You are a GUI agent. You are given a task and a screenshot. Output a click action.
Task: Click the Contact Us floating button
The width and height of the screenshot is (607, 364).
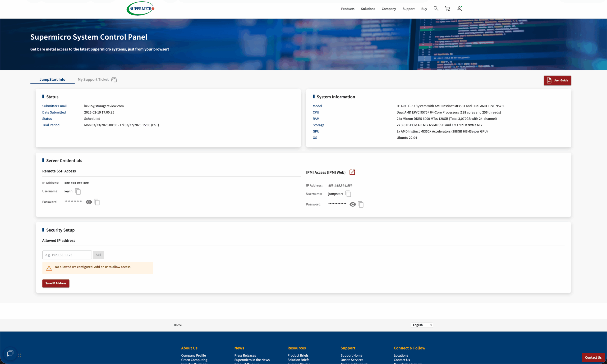593,357
